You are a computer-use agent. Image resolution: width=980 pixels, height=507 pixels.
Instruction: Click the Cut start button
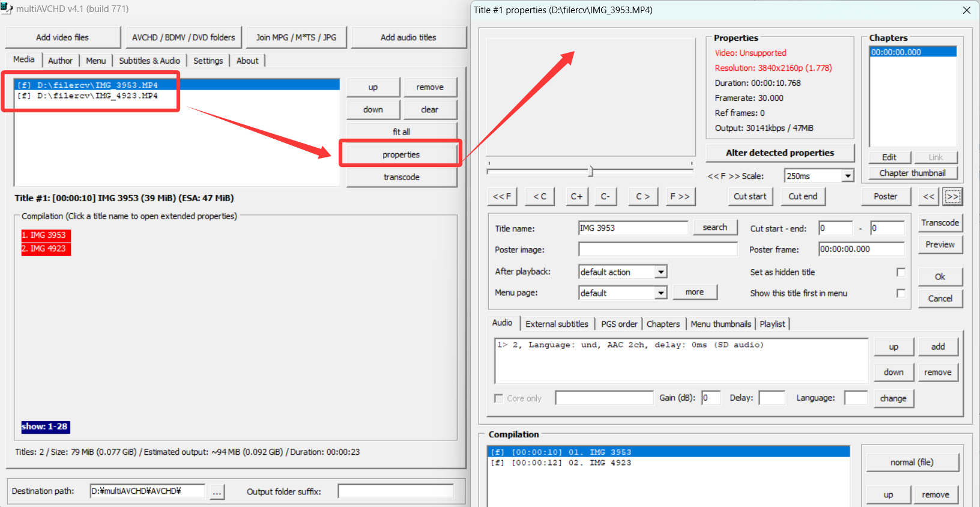(x=750, y=196)
